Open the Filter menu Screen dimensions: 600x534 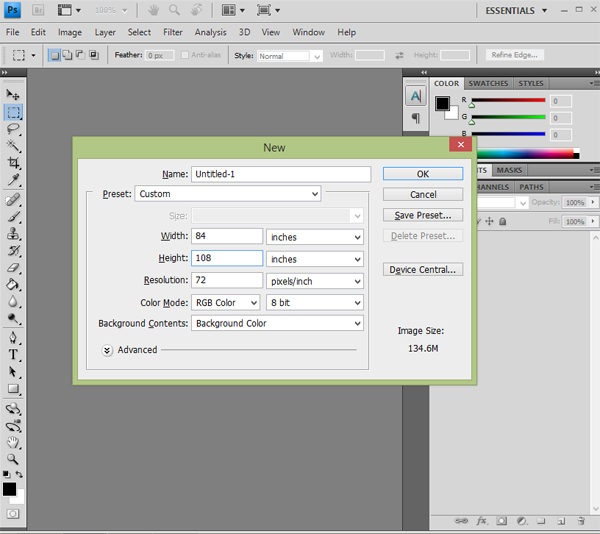point(173,33)
